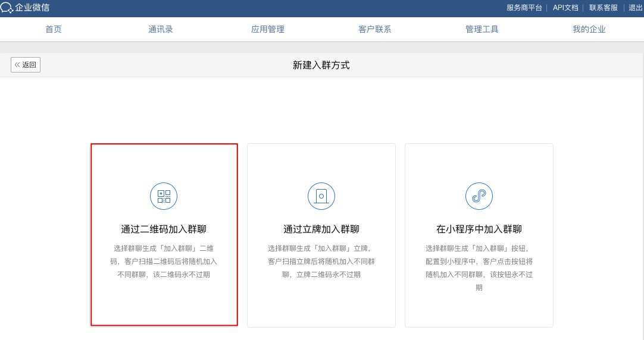This screenshot has height=340, width=644.
Task: Select the 通过二维码加入群聊 title
Action: [x=164, y=229]
